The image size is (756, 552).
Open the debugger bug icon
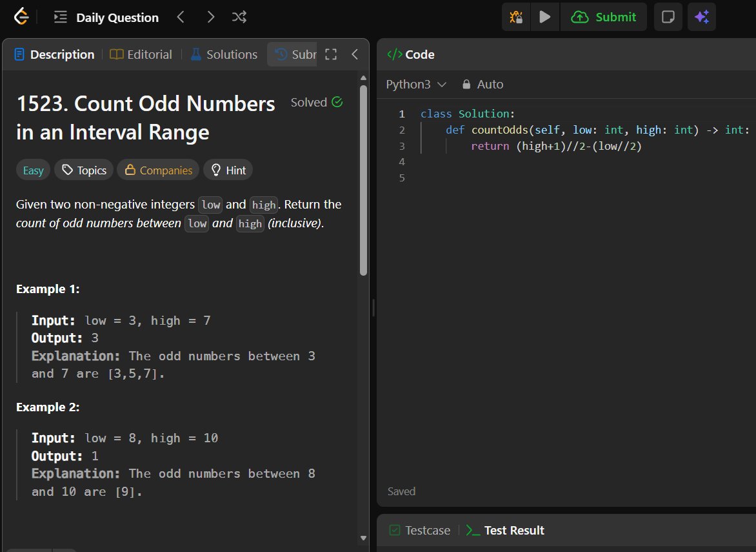[516, 17]
